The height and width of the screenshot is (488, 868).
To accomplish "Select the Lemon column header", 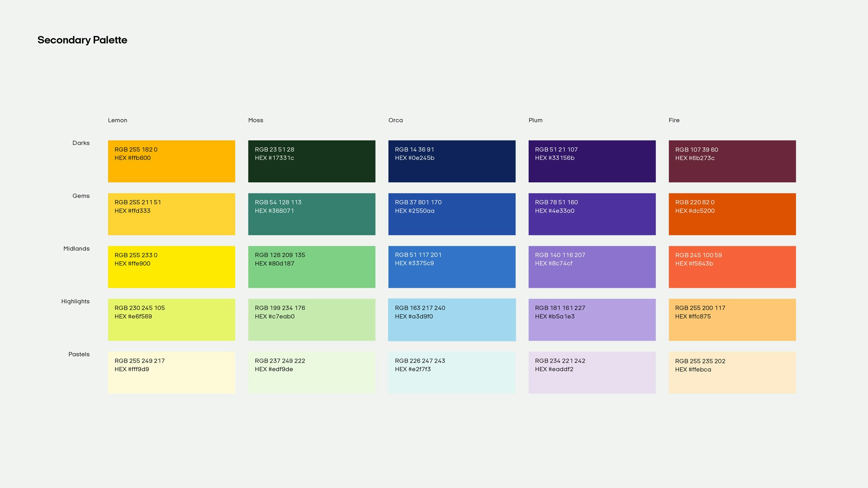I will pyautogui.click(x=117, y=120).
